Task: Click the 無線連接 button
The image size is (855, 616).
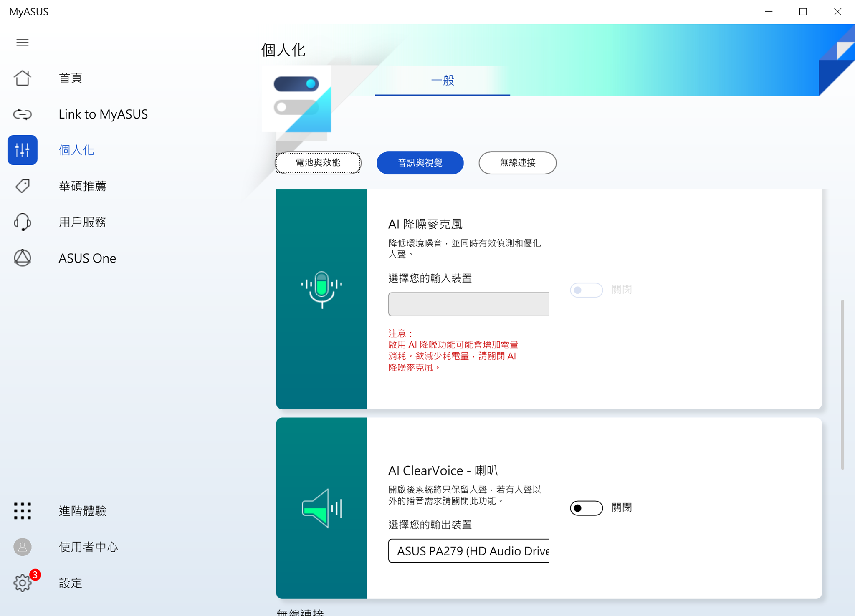Action: [x=517, y=163]
